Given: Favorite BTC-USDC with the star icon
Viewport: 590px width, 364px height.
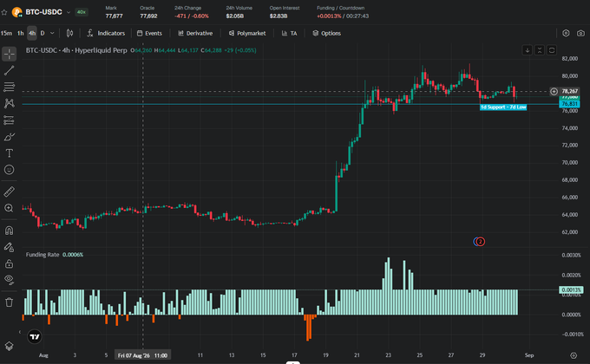Looking at the screenshot, I should (x=4, y=12).
